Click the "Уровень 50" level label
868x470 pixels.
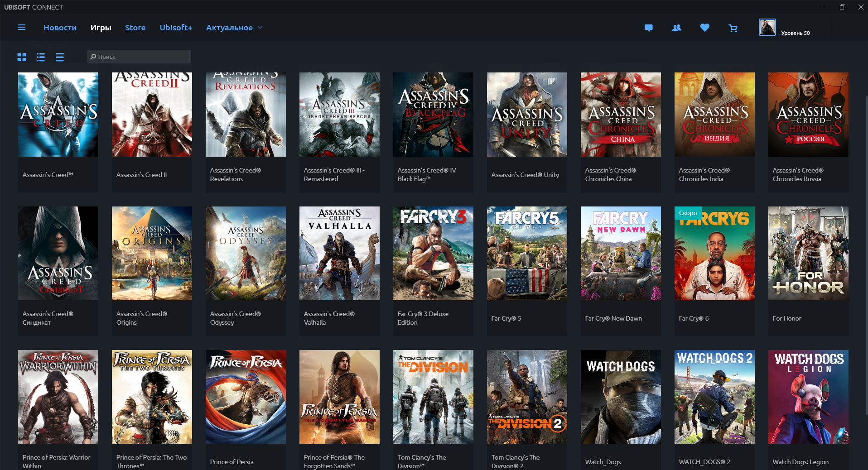(796, 33)
